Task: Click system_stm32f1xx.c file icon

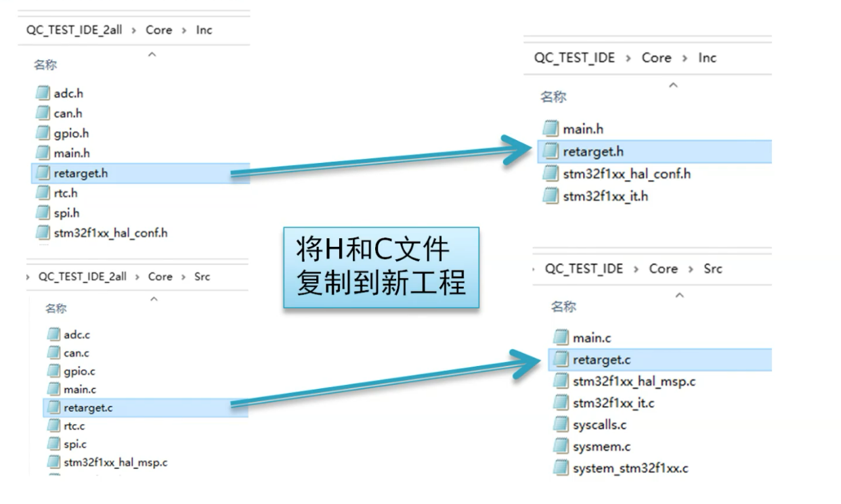Action: pyautogui.click(x=561, y=468)
